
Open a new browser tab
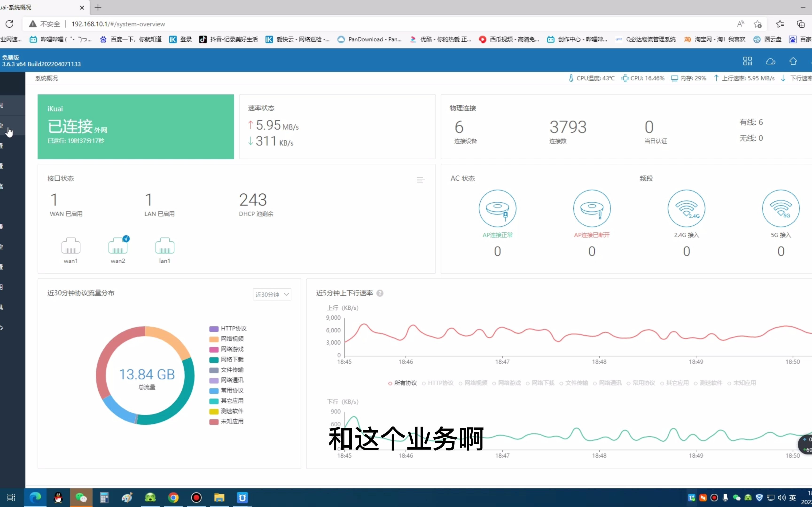coord(98,7)
